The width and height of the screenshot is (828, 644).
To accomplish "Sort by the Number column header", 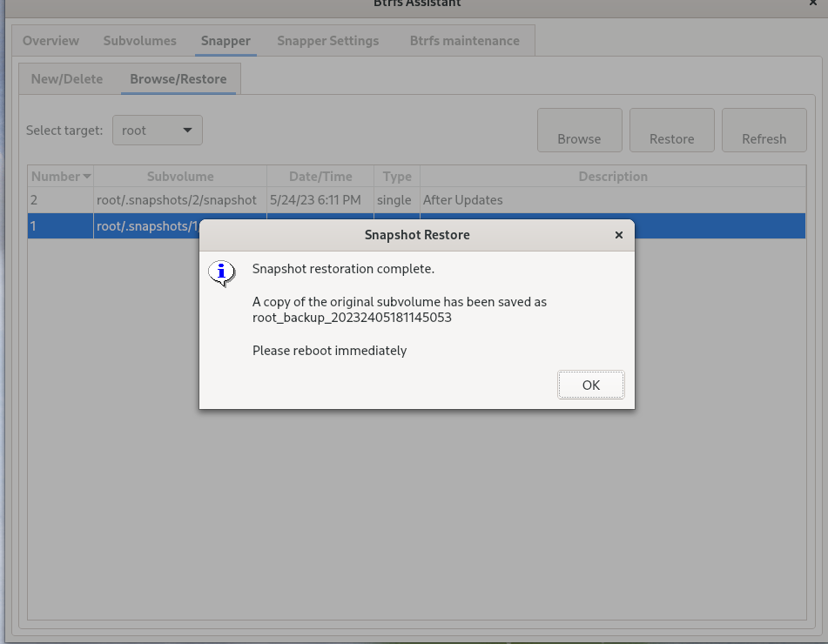I will (x=61, y=177).
